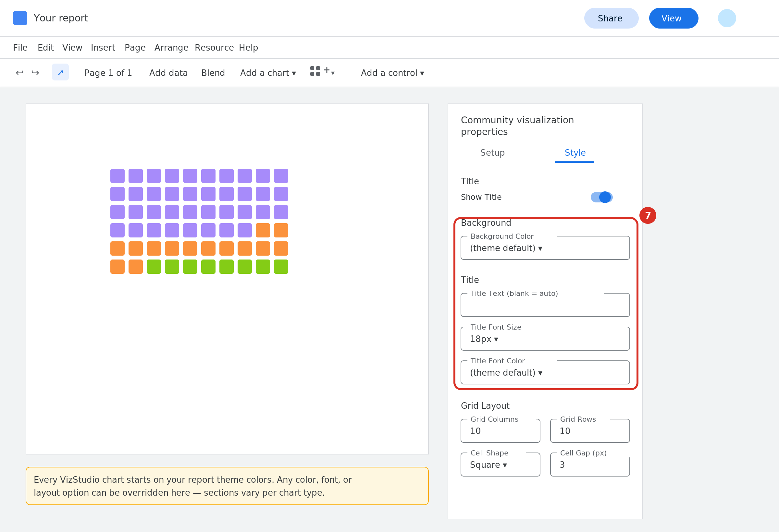Click the Grid Rows input field
779x532 pixels.
(590, 431)
